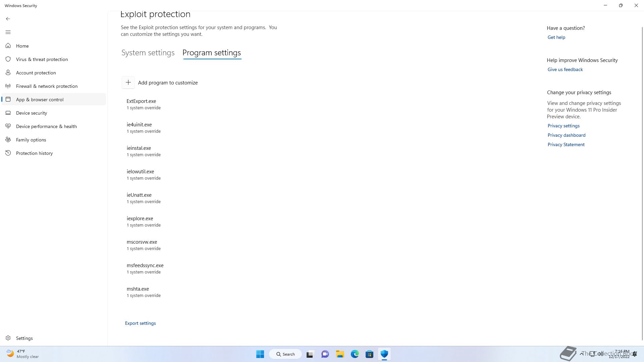Open File Explorer from the taskbar

340,354
